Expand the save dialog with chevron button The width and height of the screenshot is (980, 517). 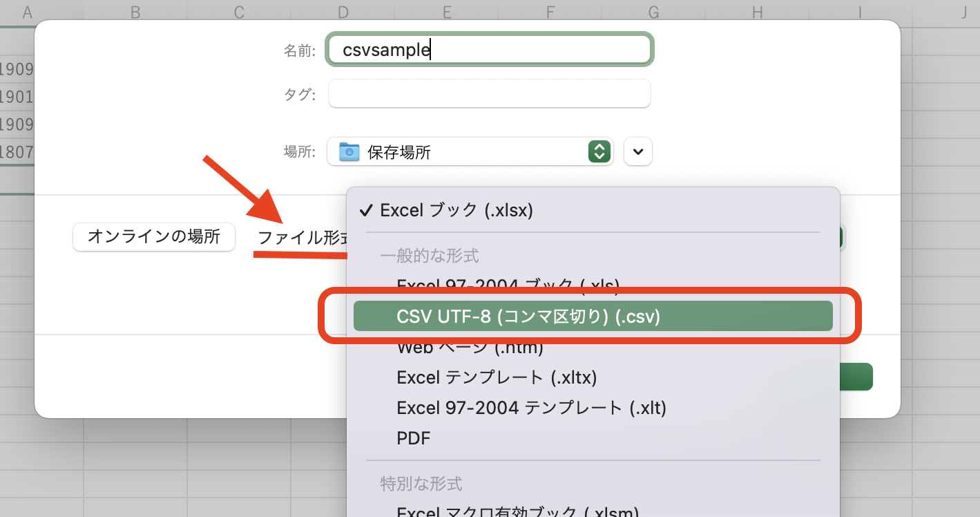pyautogui.click(x=638, y=151)
